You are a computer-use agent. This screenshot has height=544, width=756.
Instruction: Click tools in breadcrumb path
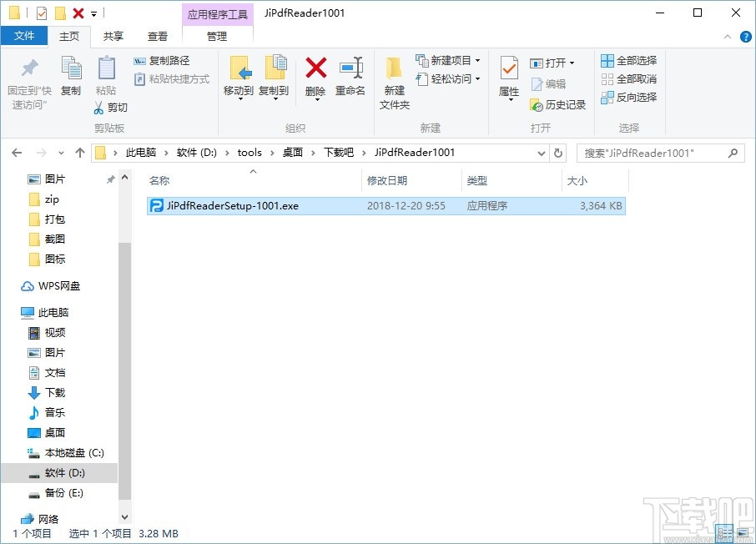coord(249,153)
